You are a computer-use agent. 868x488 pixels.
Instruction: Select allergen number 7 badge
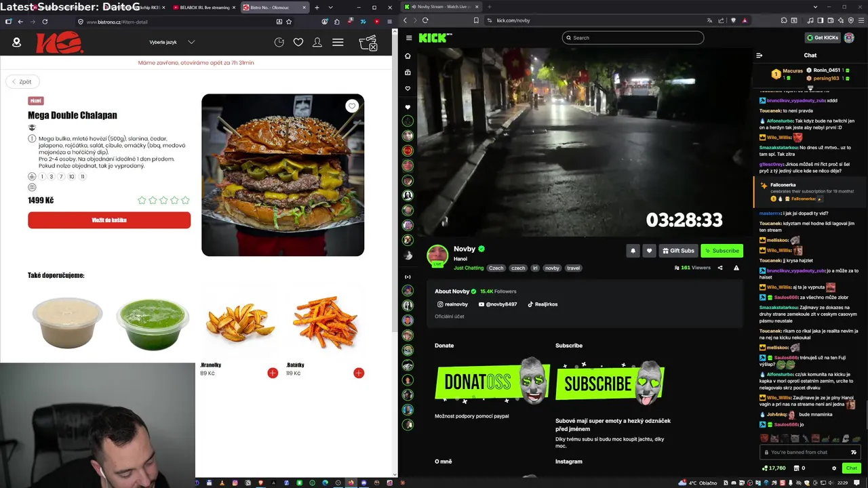coord(61,177)
